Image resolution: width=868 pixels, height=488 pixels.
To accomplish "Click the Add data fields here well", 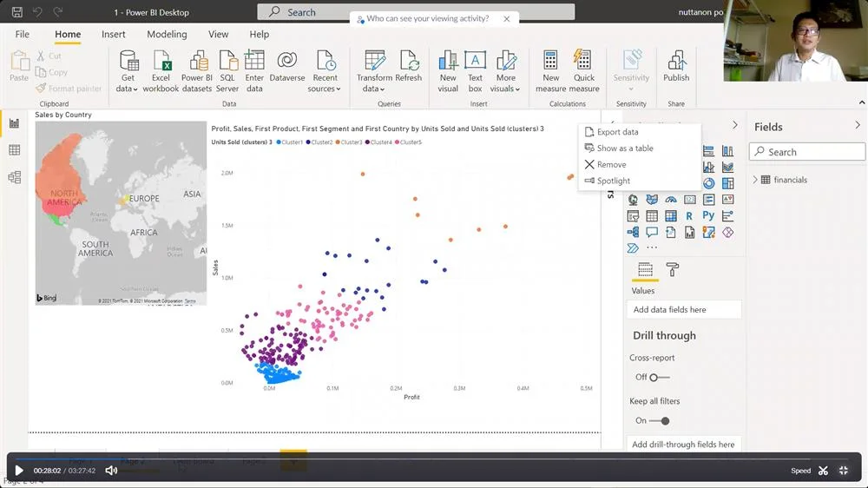I will coord(684,310).
